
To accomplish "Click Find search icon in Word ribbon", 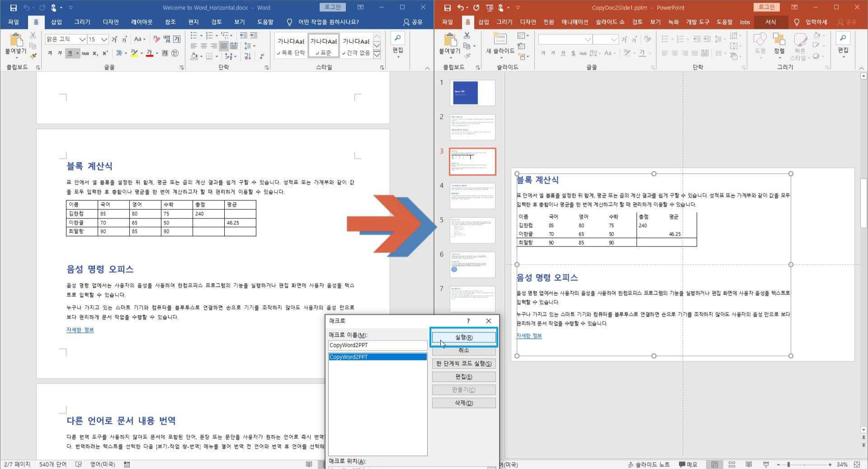I will pyautogui.click(x=397, y=38).
